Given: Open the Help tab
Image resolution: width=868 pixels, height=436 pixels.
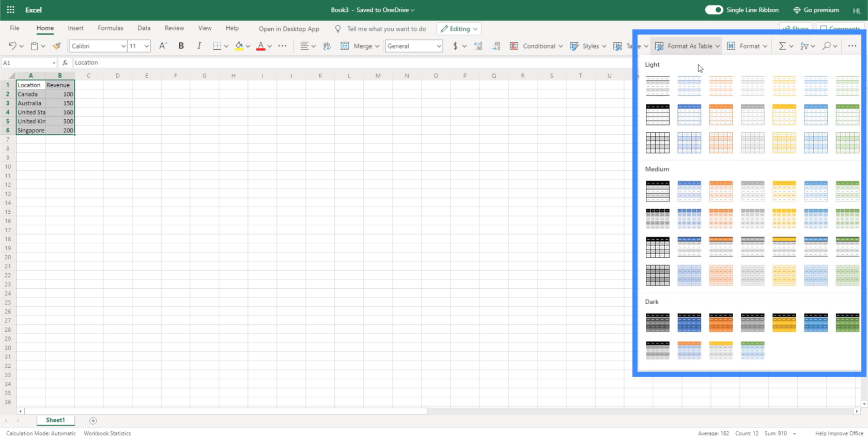Looking at the screenshot, I should tap(232, 28).
